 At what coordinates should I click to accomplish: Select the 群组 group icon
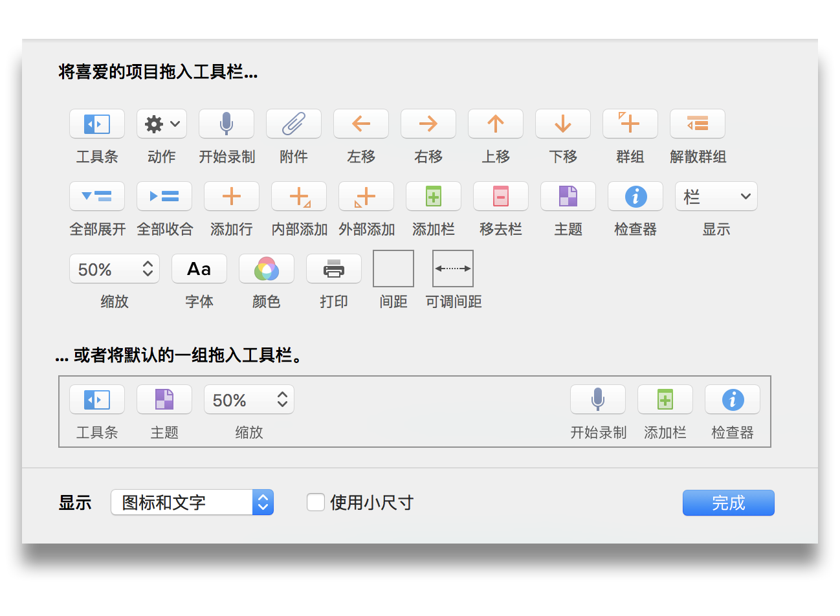point(630,124)
